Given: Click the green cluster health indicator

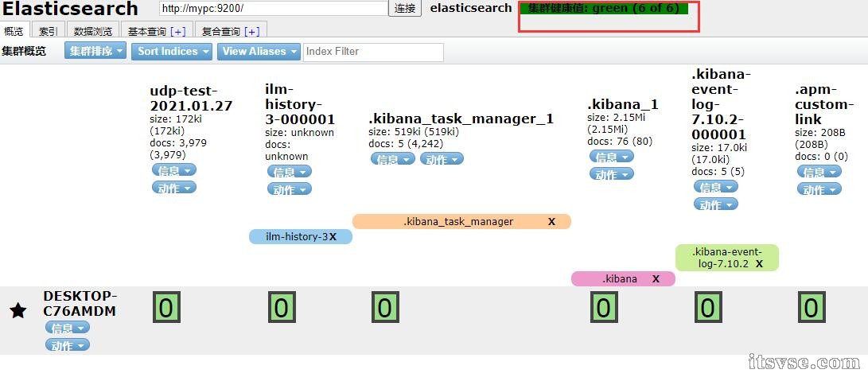Looking at the screenshot, I should coord(605,8).
